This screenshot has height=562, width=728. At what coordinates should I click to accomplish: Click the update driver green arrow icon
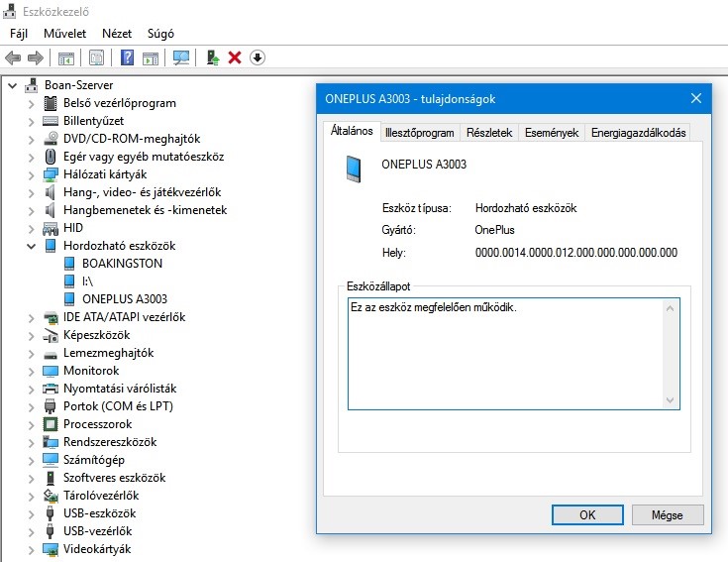coord(213,58)
